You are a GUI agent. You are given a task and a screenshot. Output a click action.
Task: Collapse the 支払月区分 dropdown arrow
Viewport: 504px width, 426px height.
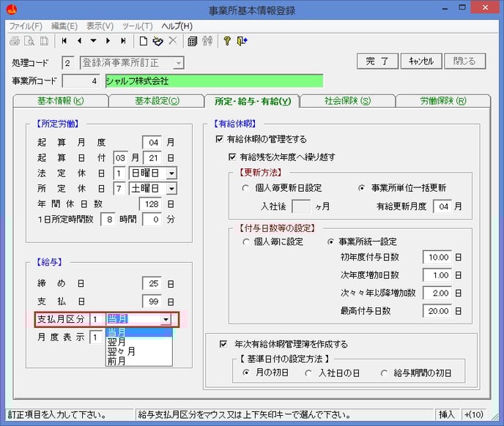166,319
